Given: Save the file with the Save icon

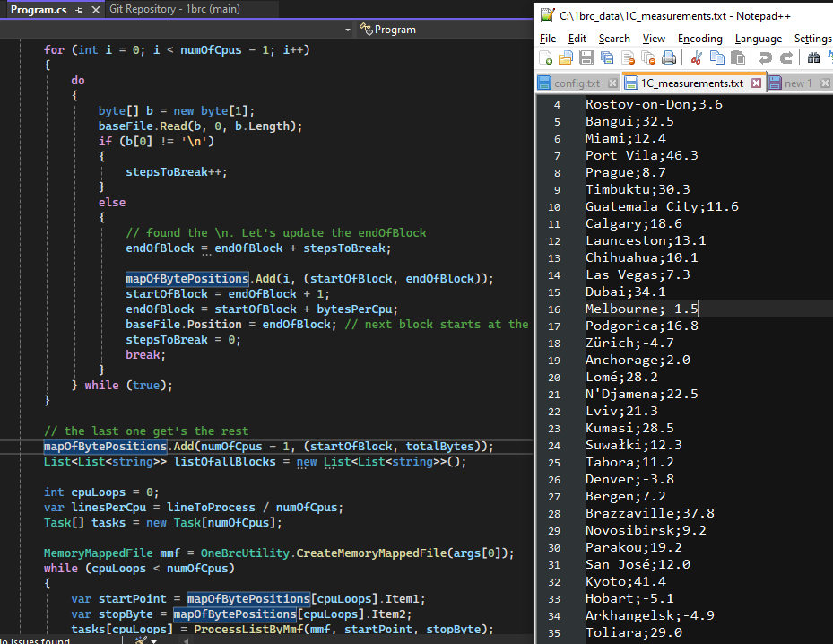Looking at the screenshot, I should click(x=586, y=58).
